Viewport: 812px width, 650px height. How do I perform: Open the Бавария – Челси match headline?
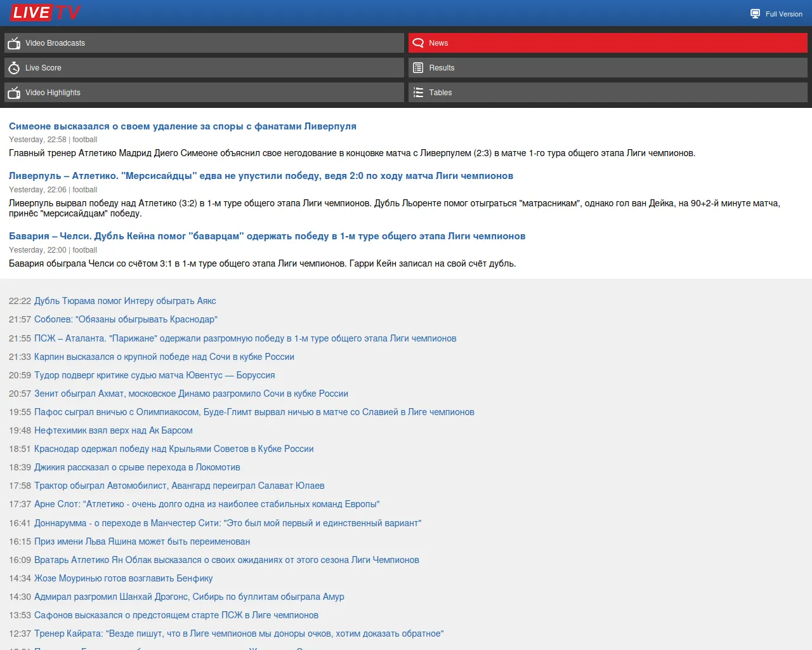(x=267, y=236)
